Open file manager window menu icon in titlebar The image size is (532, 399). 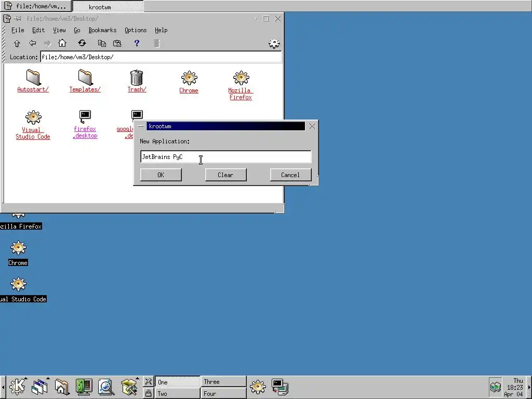point(7,19)
